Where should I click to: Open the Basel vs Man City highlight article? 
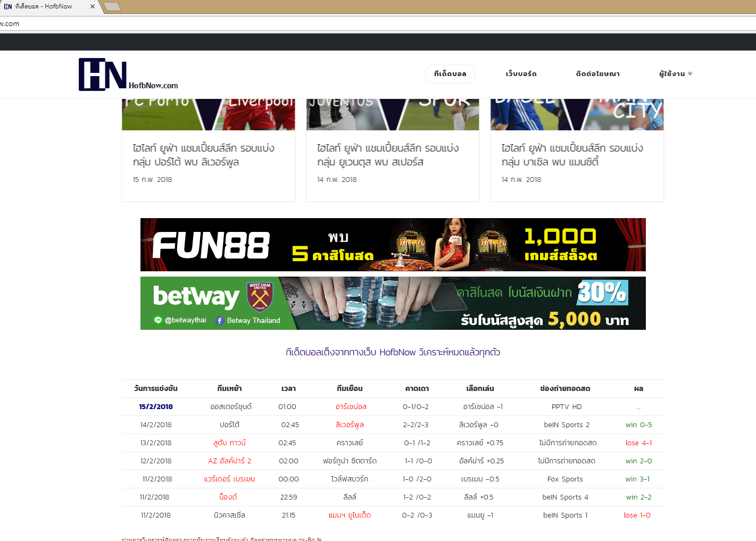pyautogui.click(x=572, y=155)
